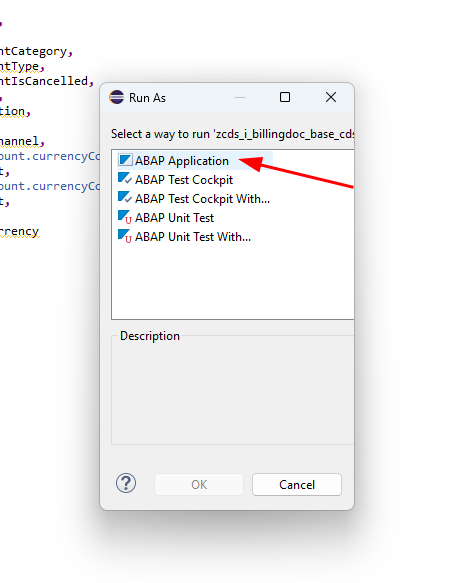Click the ABAP Unit Test icon
This screenshot has height=583, width=472.
[x=125, y=217]
